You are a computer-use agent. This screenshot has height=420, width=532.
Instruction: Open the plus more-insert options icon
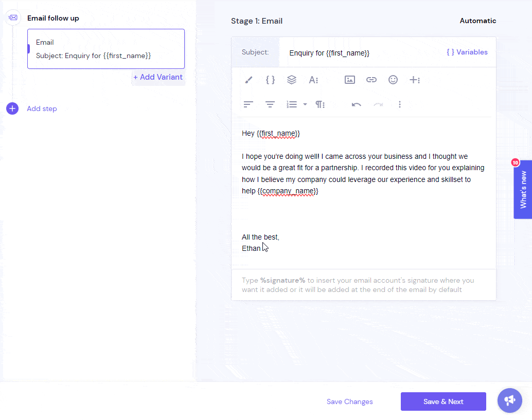pos(415,80)
